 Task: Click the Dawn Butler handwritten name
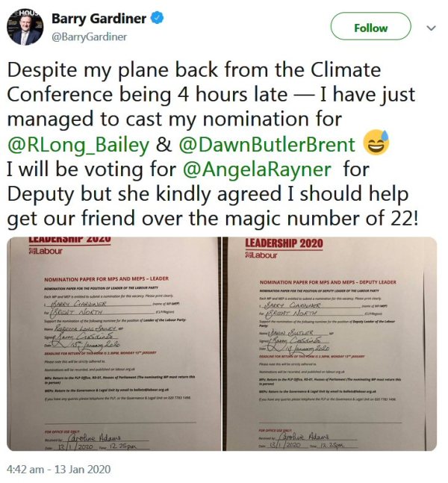pyautogui.click(x=291, y=333)
